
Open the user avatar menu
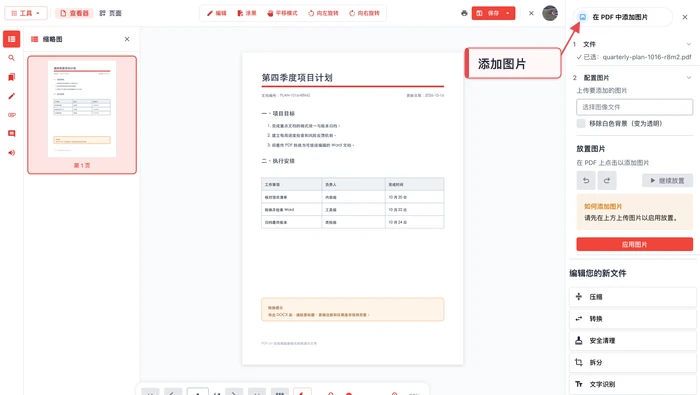(550, 13)
